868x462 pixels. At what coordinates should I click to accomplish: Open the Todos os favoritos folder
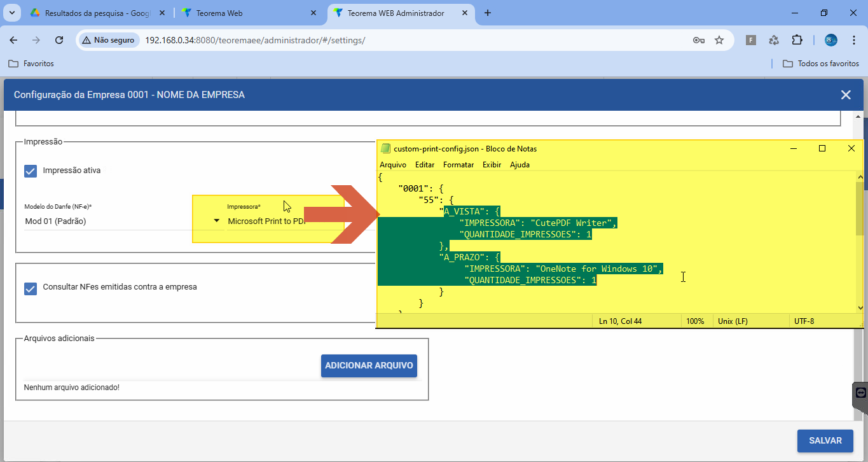pyautogui.click(x=821, y=64)
